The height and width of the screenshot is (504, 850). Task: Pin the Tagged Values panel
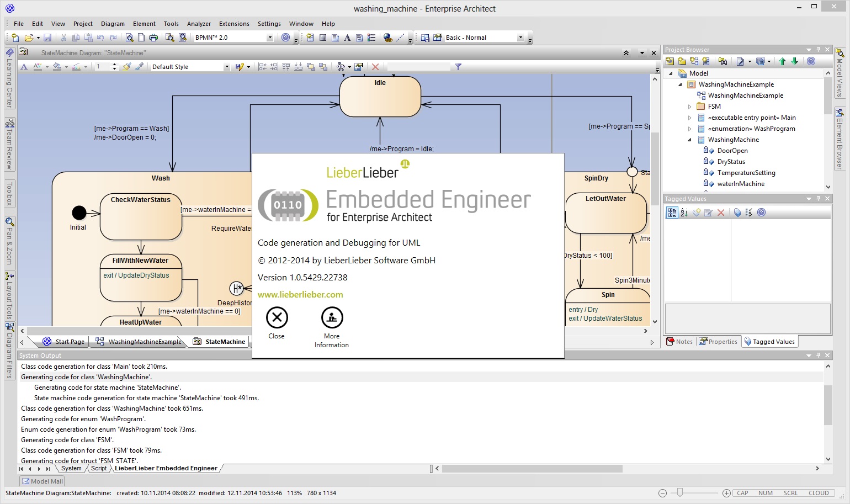tap(819, 198)
